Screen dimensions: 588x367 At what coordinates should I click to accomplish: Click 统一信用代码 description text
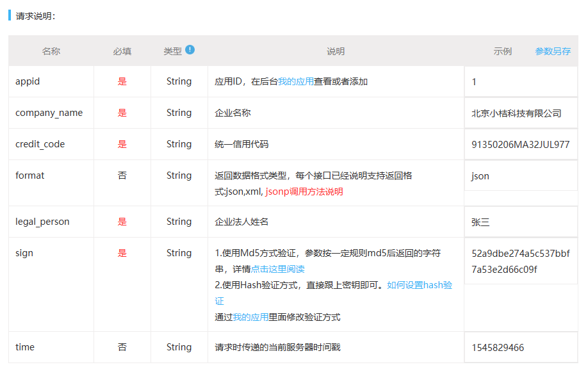click(x=241, y=144)
